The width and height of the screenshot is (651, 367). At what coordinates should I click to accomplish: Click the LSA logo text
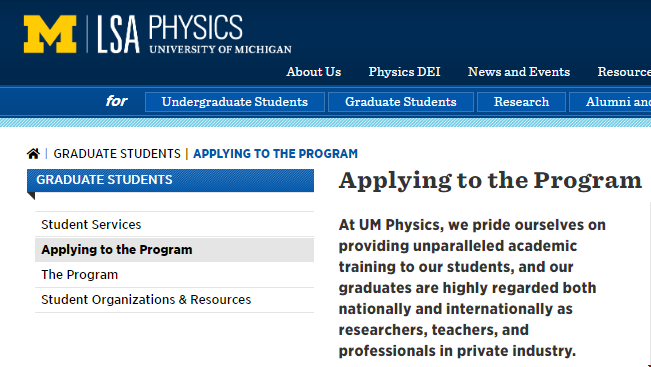(x=118, y=34)
